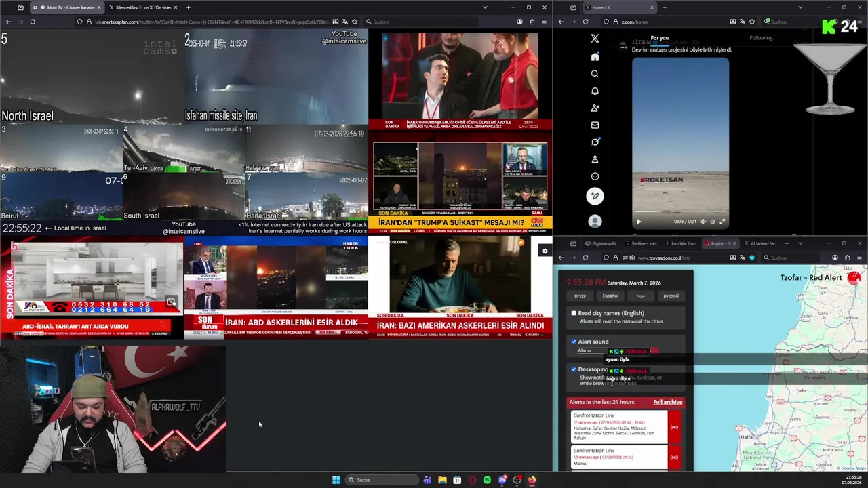Switch to the Iran War Cost tab
868x488 pixels.
[x=680, y=243]
